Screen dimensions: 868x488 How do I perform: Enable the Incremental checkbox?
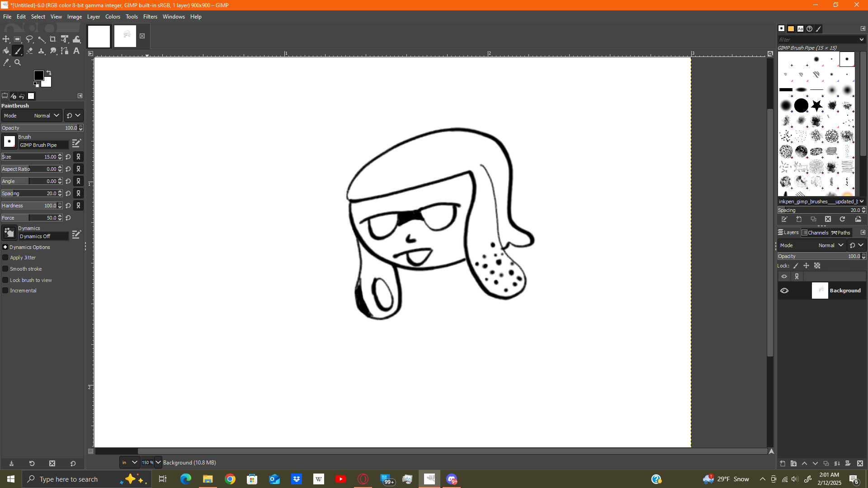pyautogui.click(x=5, y=291)
